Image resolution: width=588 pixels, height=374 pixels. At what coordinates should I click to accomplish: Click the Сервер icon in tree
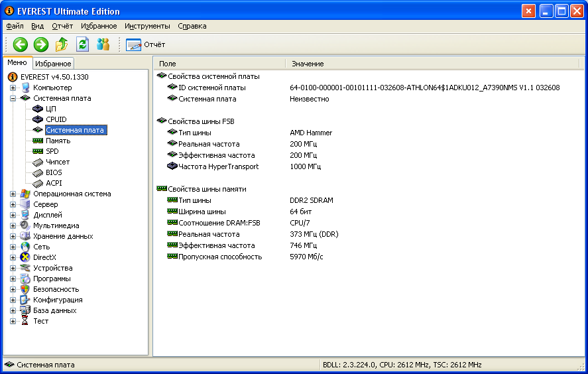coord(25,204)
